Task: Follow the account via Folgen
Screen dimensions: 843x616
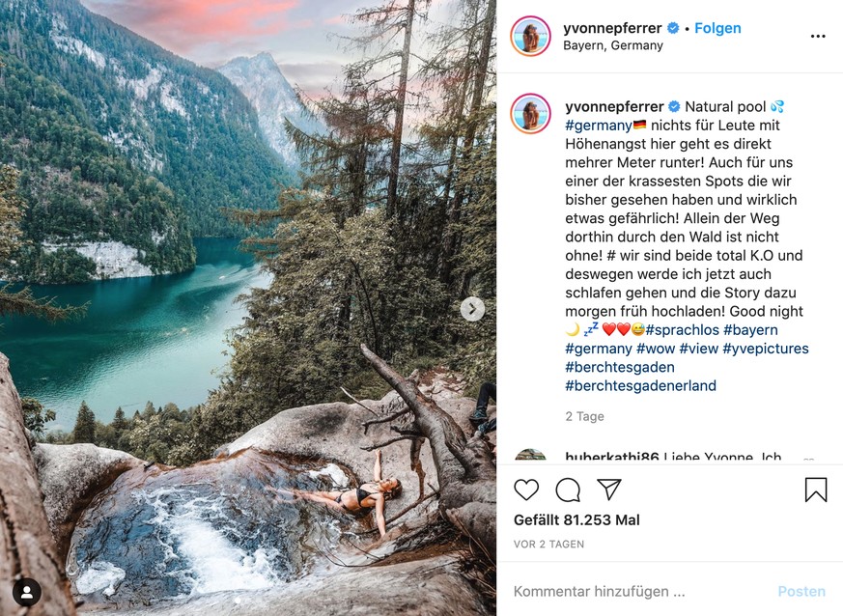Action: (x=717, y=28)
